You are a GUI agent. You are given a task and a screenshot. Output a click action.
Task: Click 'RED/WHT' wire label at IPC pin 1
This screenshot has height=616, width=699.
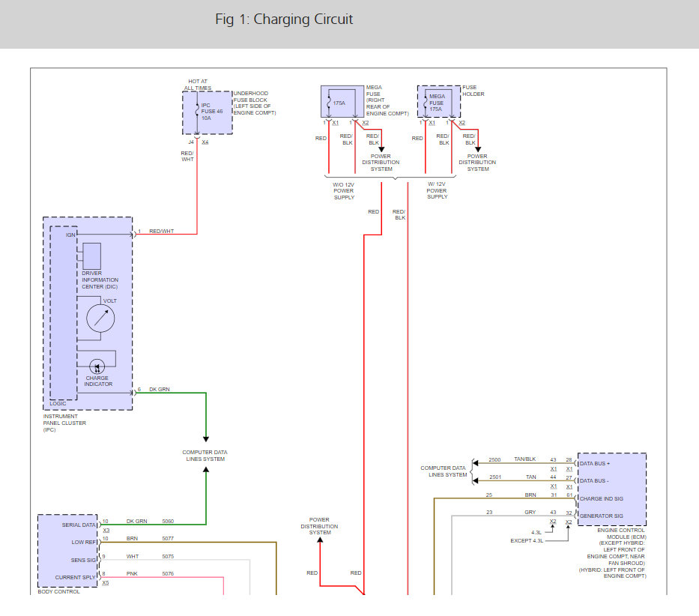[161, 231]
